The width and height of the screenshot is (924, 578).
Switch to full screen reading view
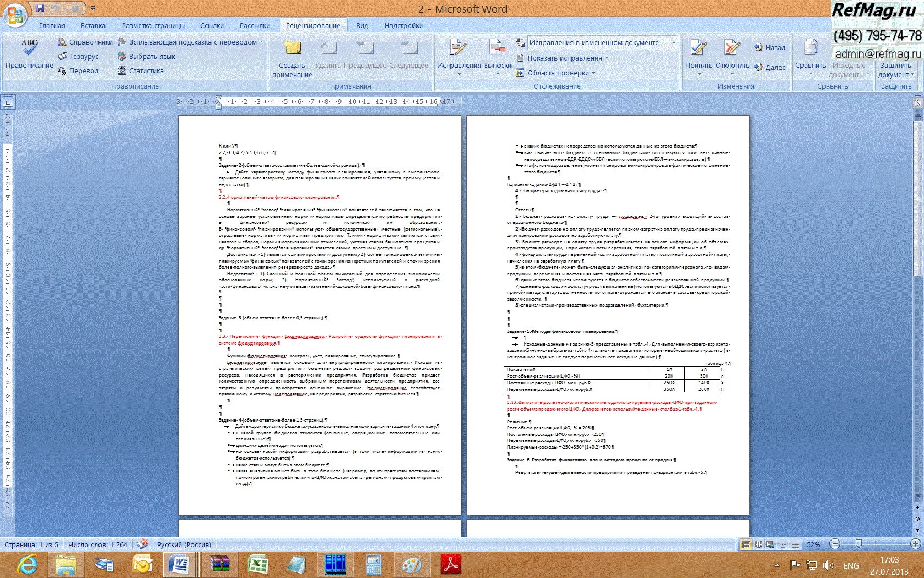[758, 544]
